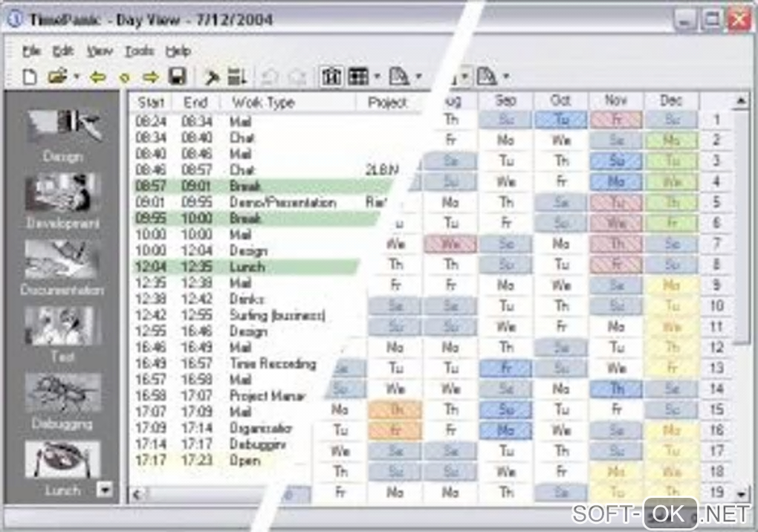The height and width of the screenshot is (532, 758).
Task: Click the rightmost report toolbar icon
Action: [x=487, y=77]
